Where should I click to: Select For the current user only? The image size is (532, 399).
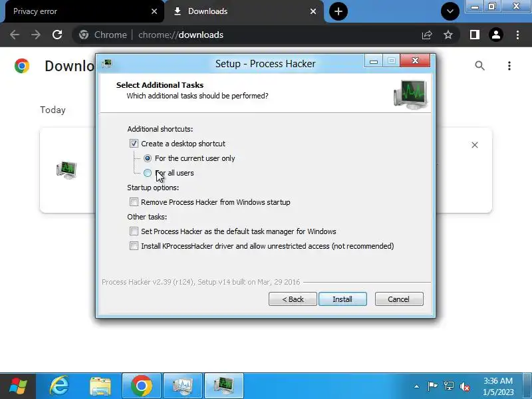coord(148,158)
